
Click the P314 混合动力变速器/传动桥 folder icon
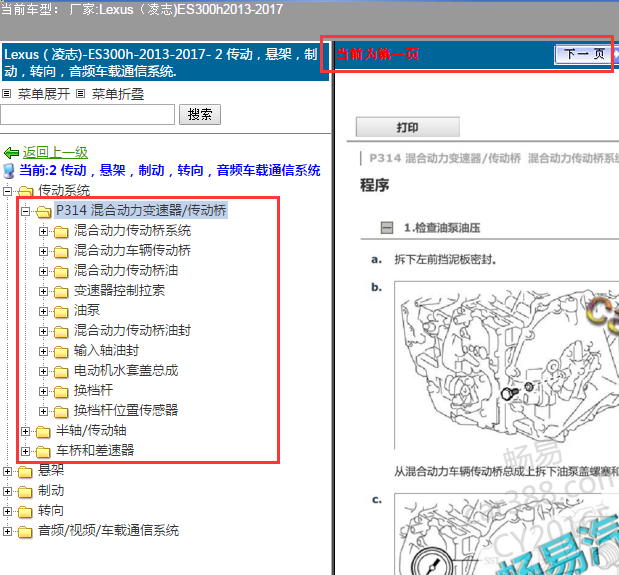tap(43, 212)
